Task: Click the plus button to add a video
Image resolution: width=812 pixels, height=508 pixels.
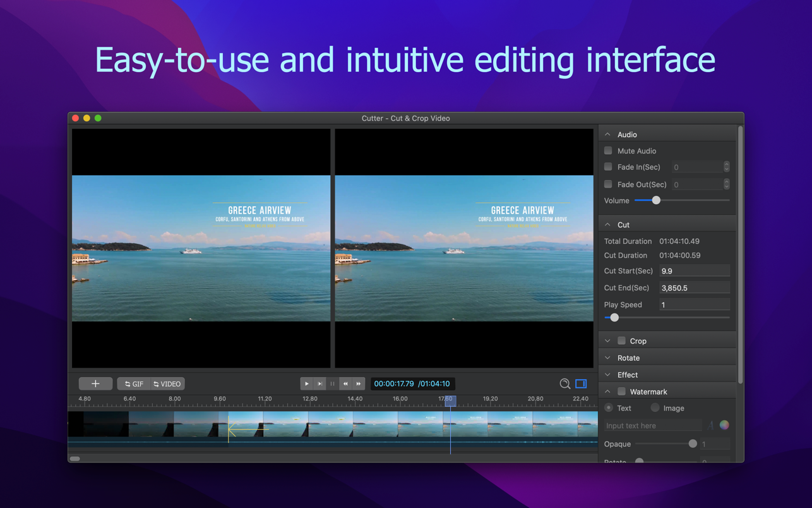Action: (95, 384)
